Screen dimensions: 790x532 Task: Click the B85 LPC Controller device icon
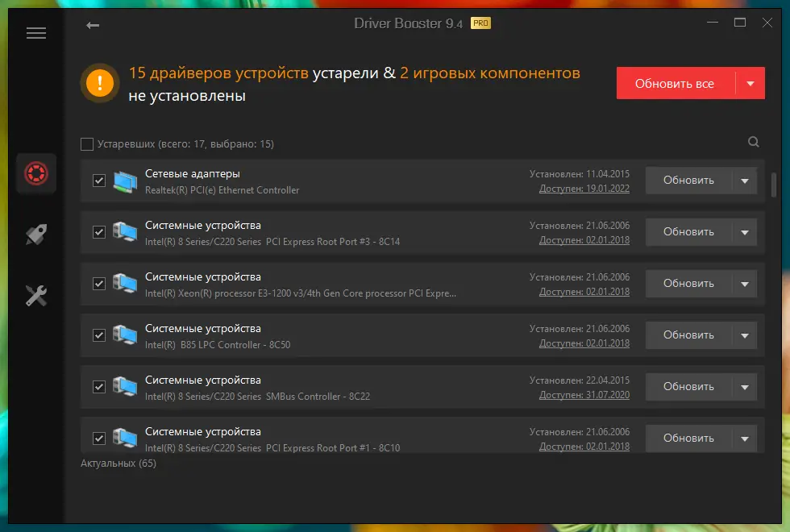(x=125, y=335)
